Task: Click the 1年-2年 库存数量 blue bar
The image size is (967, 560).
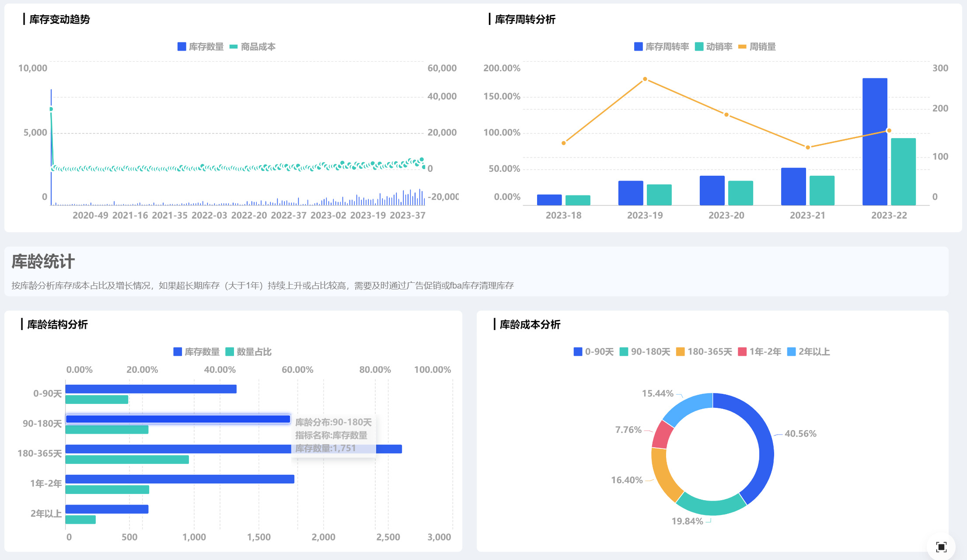Action: click(179, 479)
